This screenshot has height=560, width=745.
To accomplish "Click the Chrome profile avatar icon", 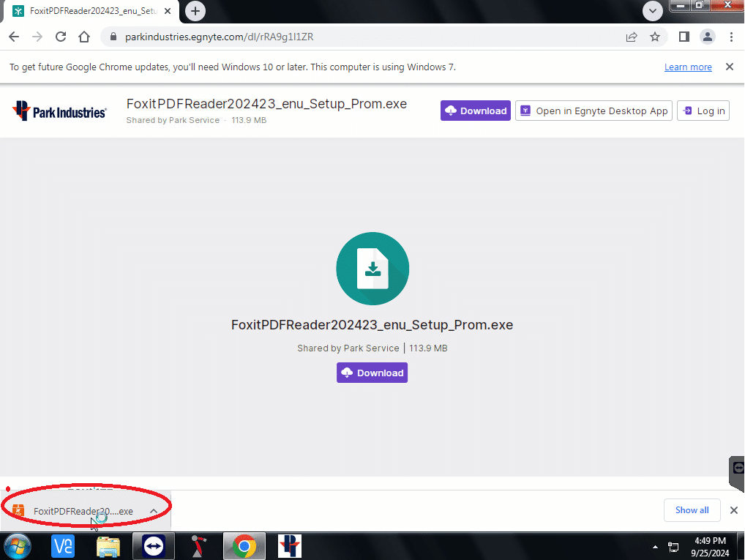I will coord(707,37).
